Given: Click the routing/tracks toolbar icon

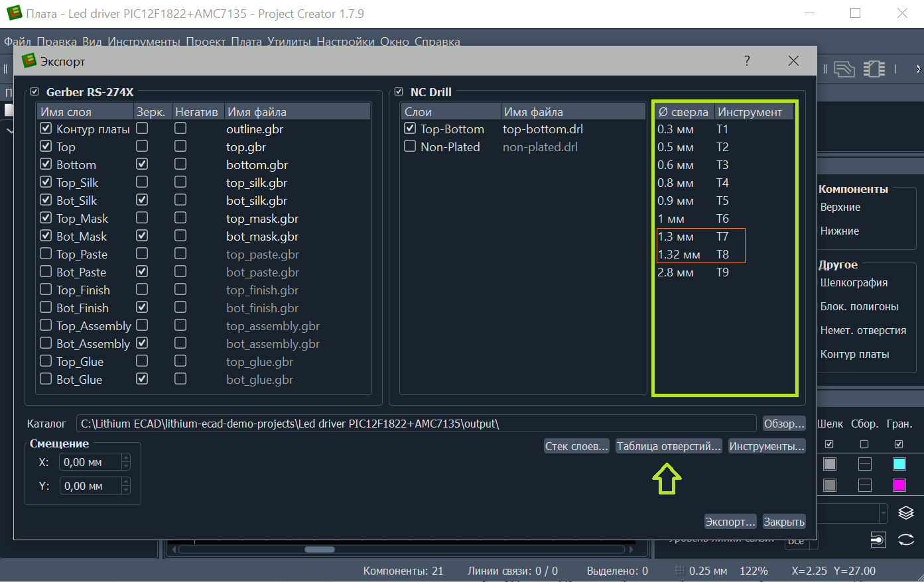Looking at the screenshot, I should (x=844, y=69).
